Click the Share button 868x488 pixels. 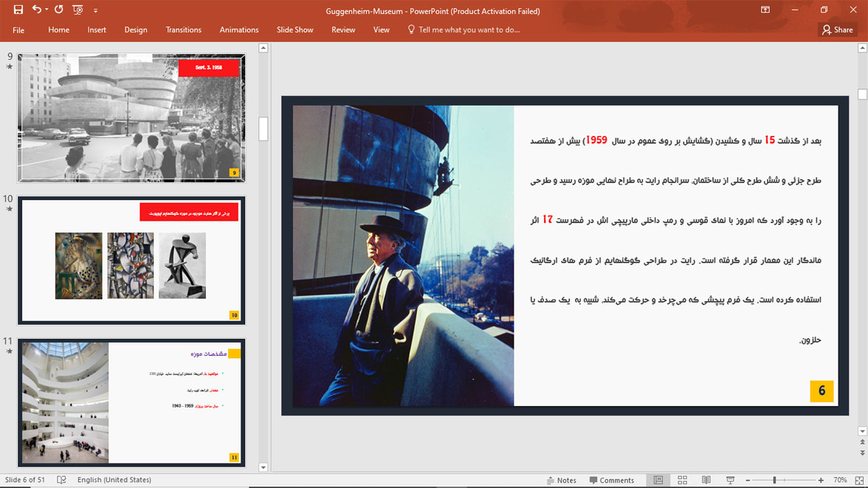[x=838, y=30]
